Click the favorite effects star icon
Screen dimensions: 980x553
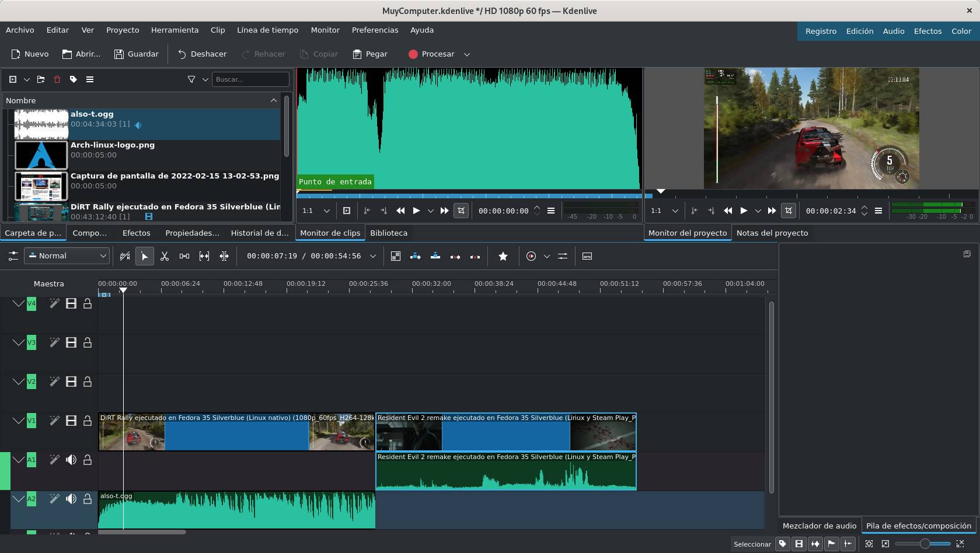[x=503, y=256]
